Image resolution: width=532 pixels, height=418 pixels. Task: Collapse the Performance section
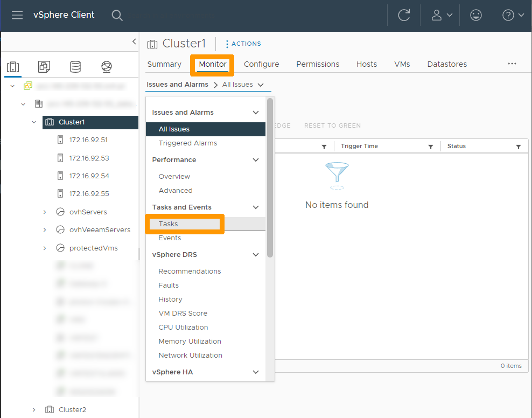tap(256, 160)
